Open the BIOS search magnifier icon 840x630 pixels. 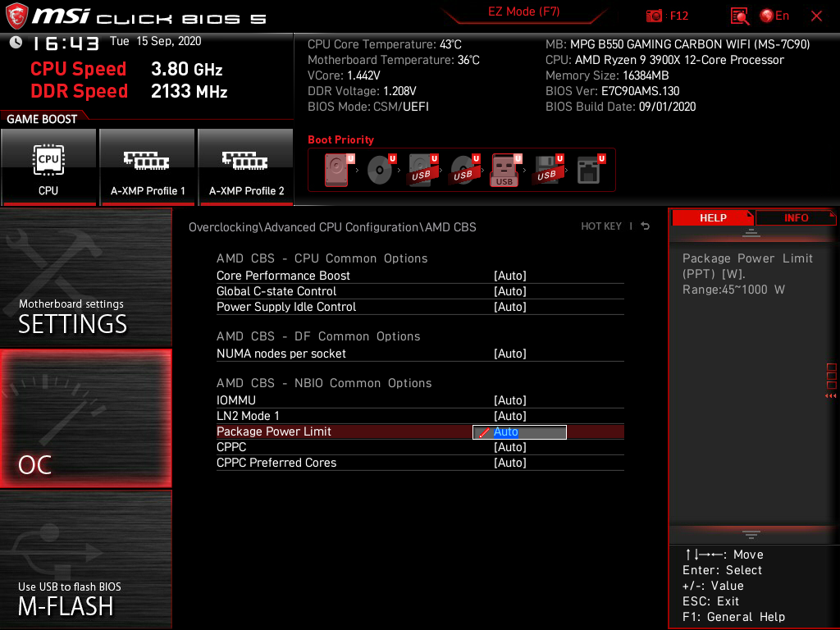739,16
